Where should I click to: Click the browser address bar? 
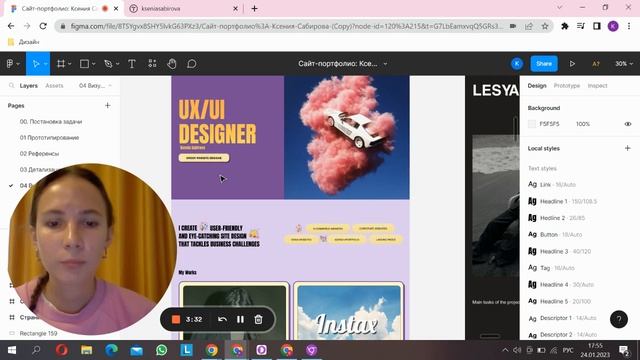pos(286,26)
